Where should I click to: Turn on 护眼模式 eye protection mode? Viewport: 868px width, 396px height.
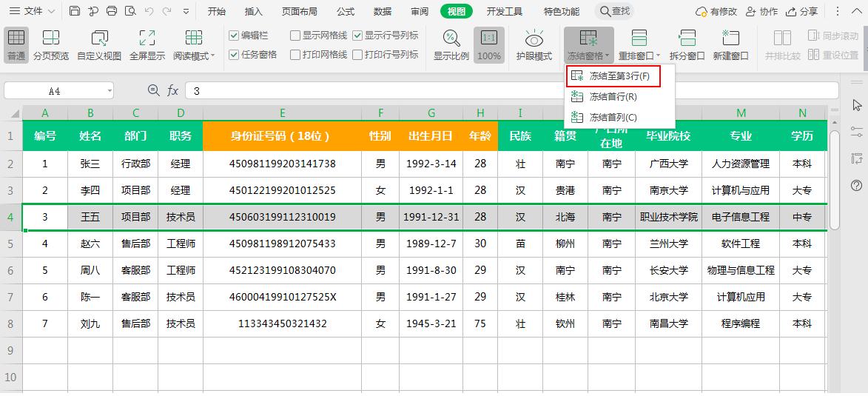534,44
